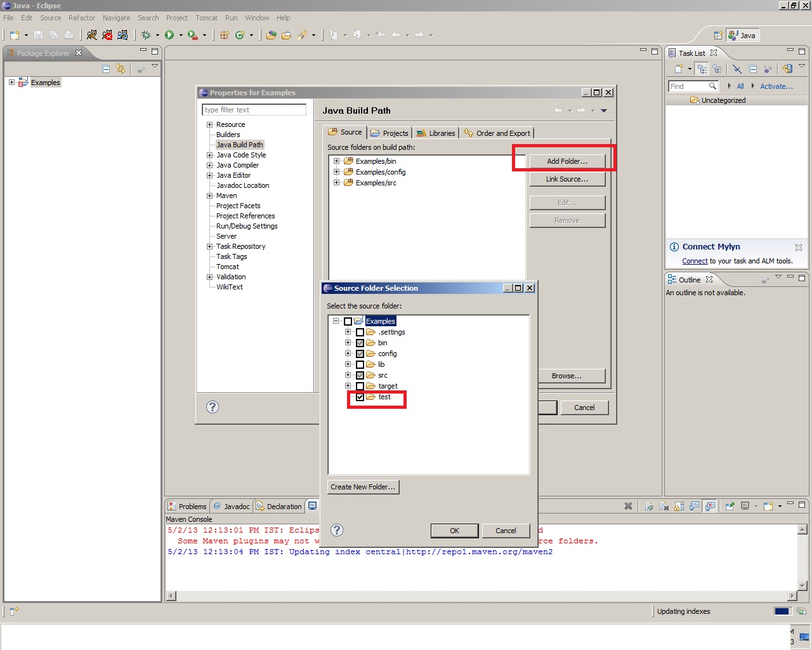Click Link with Editor in Package Explorer
The height and width of the screenshot is (650, 812).
(121, 69)
